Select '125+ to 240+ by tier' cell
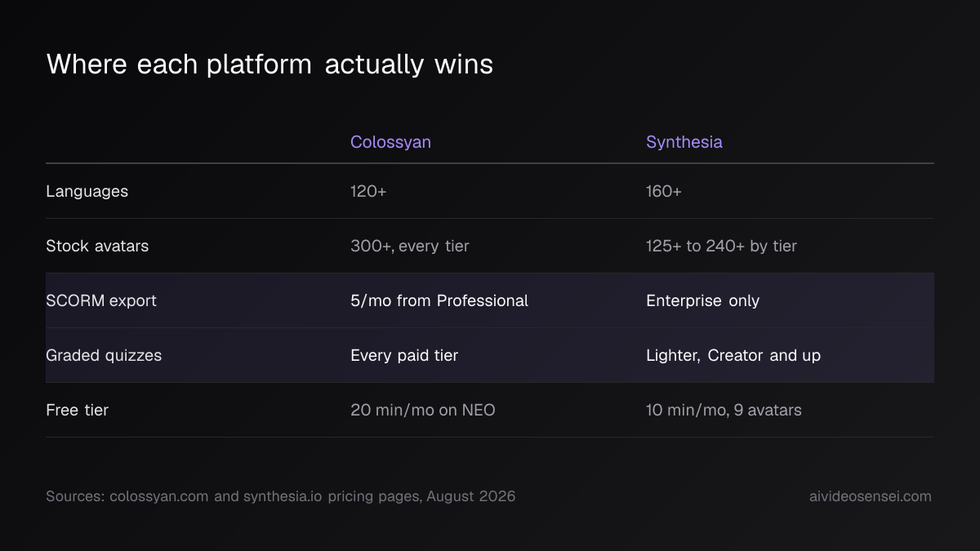This screenshot has width=980, height=551. tap(721, 247)
